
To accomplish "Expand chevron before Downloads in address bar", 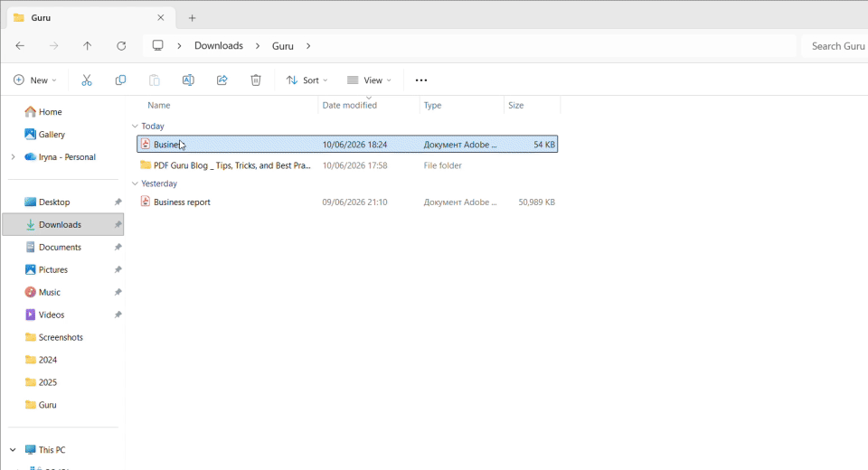I will (x=179, y=46).
